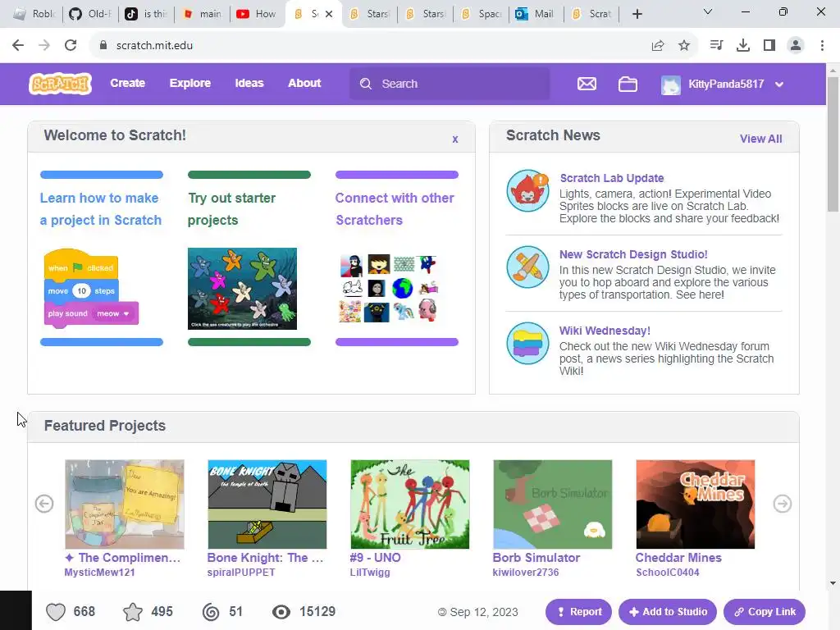Open Cheddar Mines project thumbnail
Image resolution: width=840 pixels, height=630 pixels.
tap(696, 504)
